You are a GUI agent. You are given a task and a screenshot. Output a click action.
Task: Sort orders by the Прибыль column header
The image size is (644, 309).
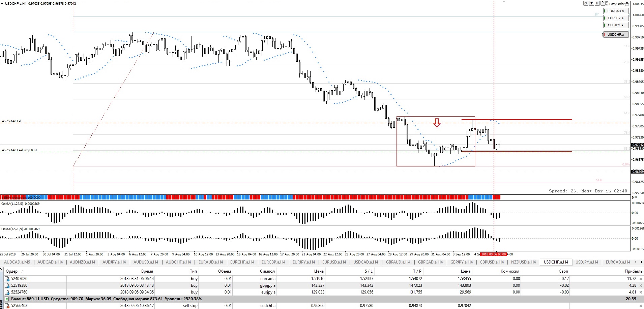607,271
